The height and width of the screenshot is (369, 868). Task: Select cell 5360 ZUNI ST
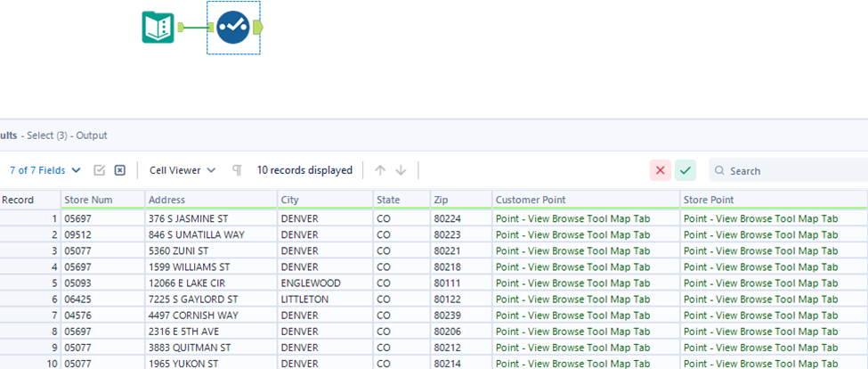(x=212, y=251)
